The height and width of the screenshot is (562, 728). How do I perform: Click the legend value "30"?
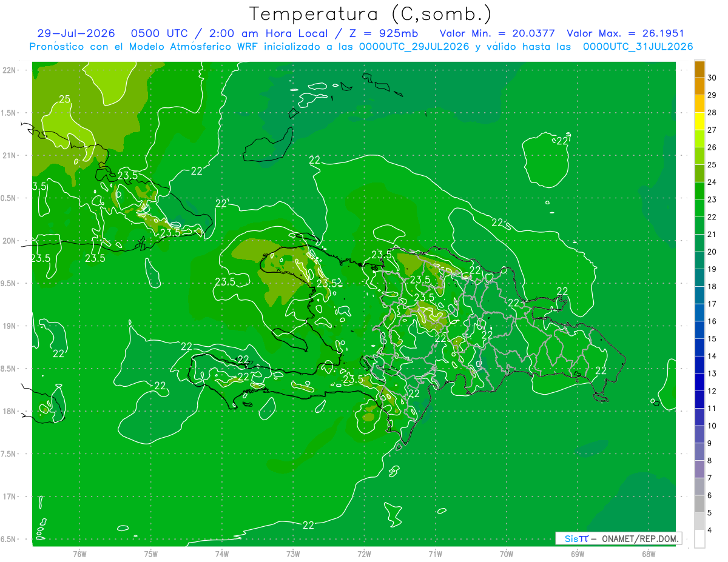click(712, 78)
